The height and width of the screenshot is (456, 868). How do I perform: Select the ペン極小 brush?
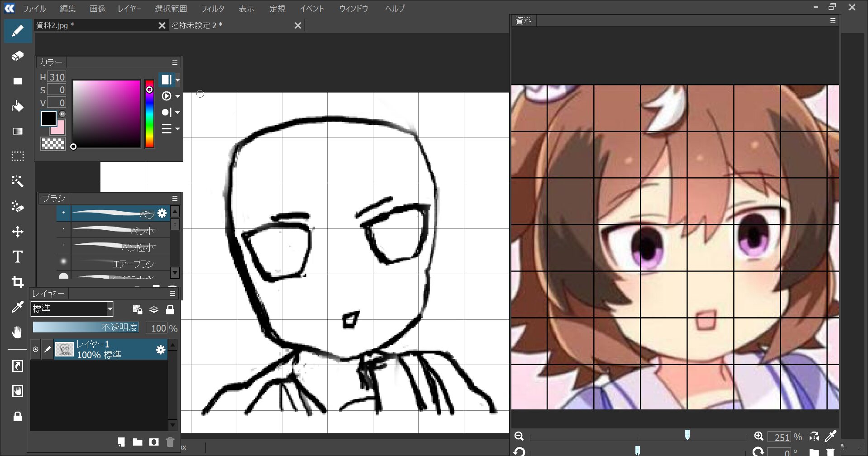point(113,247)
